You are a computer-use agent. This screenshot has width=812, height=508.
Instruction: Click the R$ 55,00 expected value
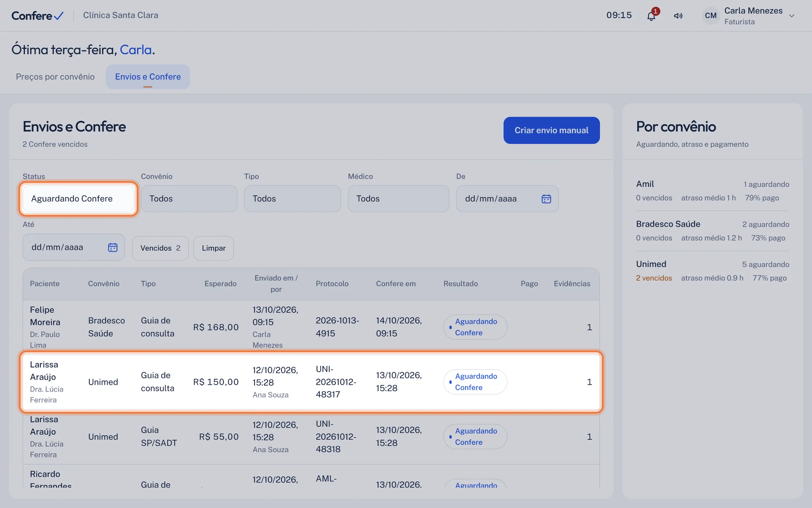click(x=219, y=436)
